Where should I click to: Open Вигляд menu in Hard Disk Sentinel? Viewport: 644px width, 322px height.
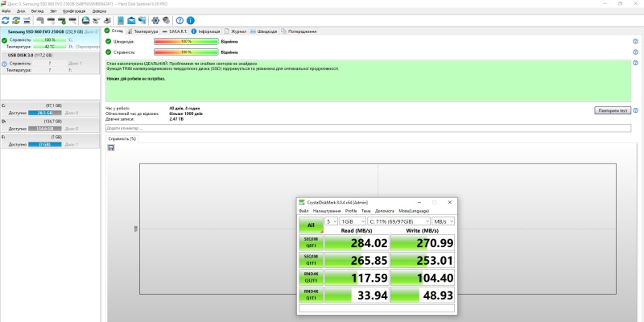pyautogui.click(x=37, y=11)
